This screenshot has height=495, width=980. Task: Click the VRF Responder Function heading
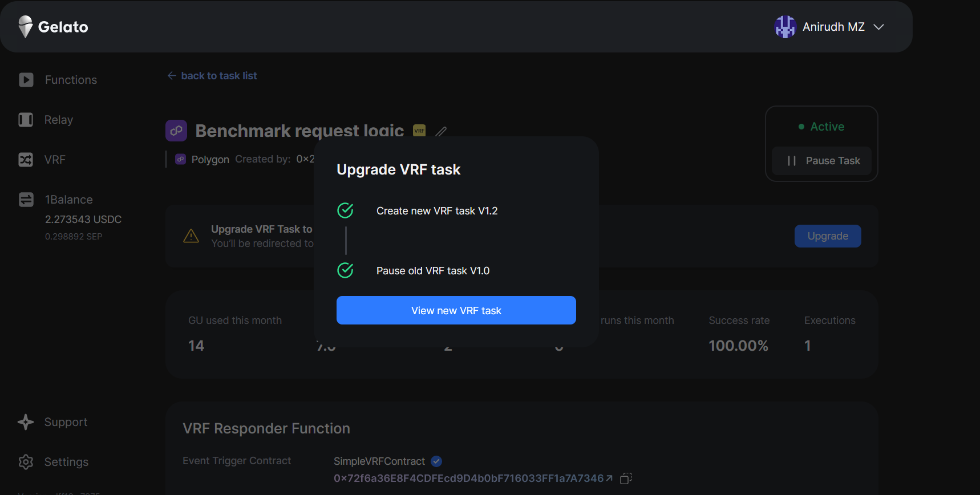click(266, 428)
